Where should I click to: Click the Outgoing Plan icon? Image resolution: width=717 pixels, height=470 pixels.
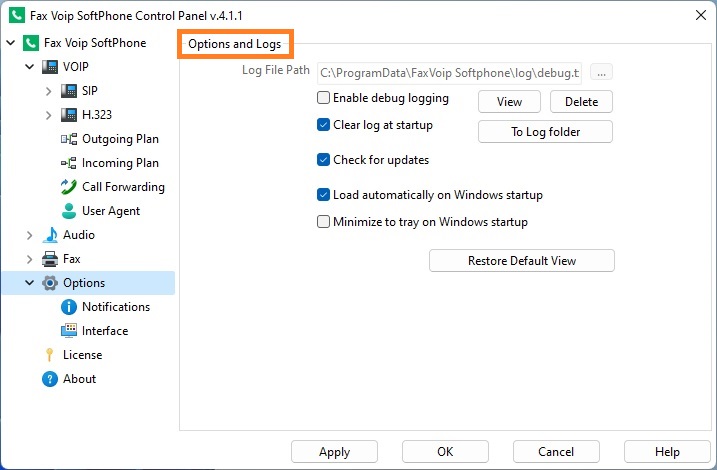[x=69, y=139]
